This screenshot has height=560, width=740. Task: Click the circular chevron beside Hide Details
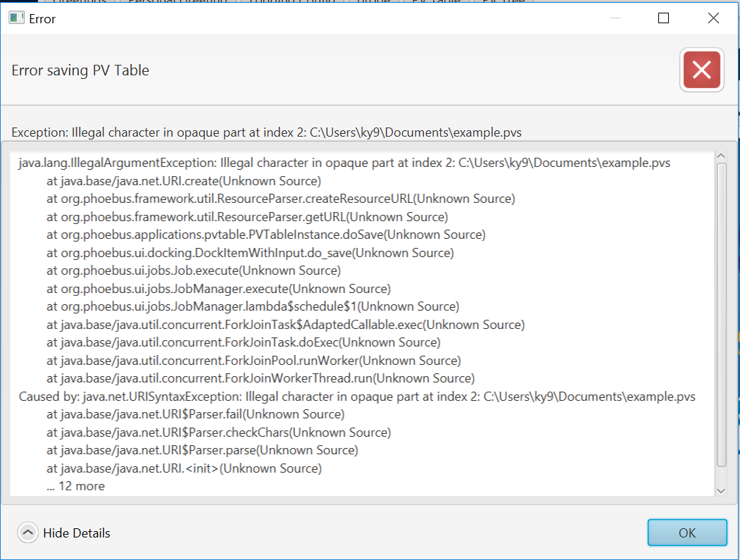tap(27, 533)
